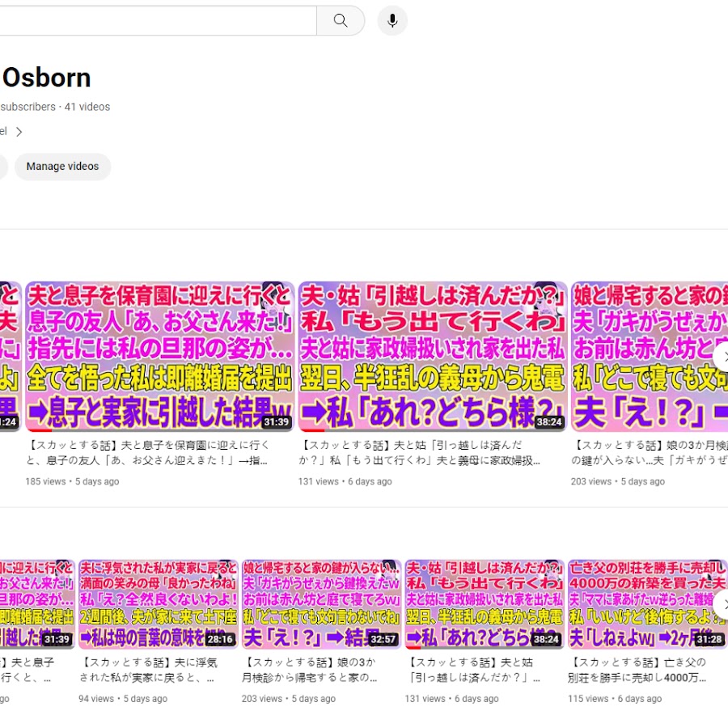Open top-row title above '203 views'
The image size is (728, 728).
[650, 453]
